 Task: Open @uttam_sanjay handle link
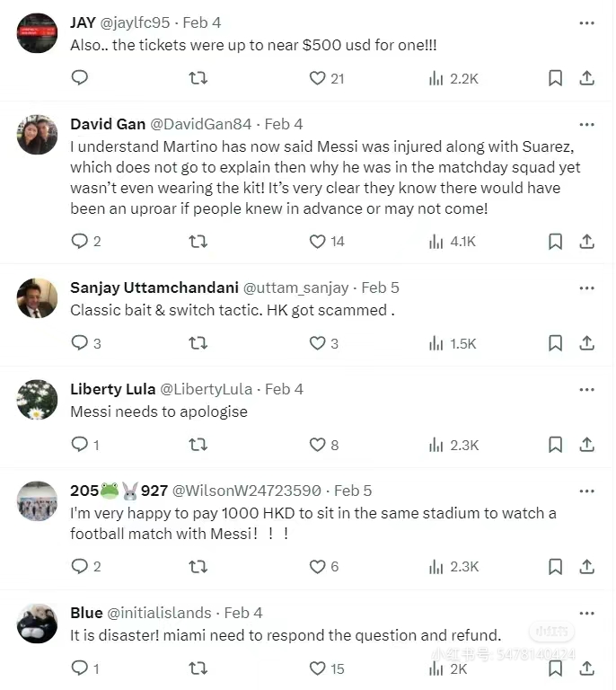click(298, 287)
